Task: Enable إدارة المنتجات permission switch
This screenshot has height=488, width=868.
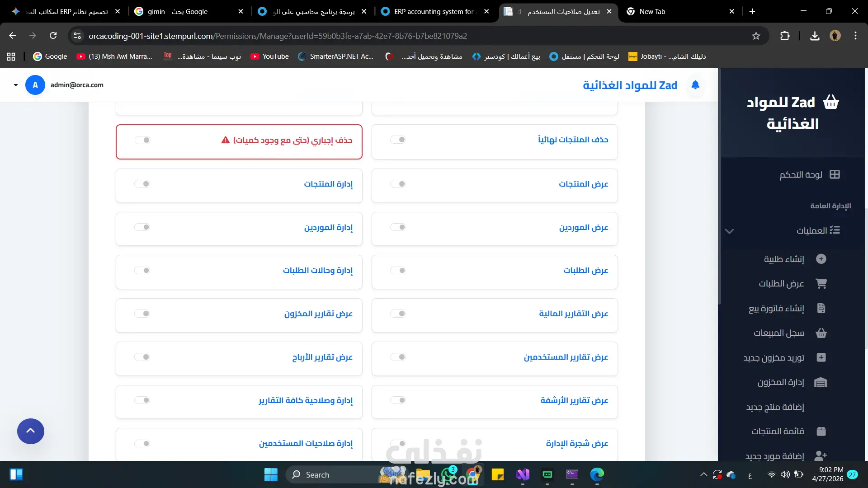Action: pos(142,184)
